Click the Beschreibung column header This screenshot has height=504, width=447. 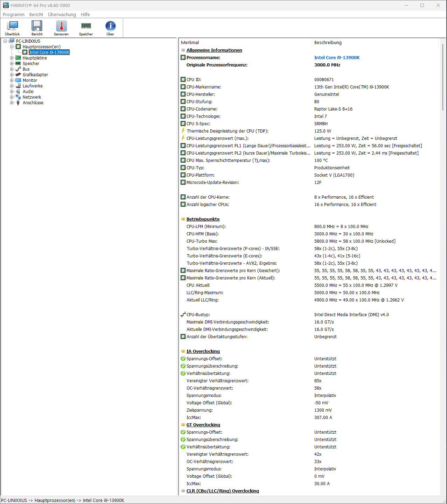[375, 42]
